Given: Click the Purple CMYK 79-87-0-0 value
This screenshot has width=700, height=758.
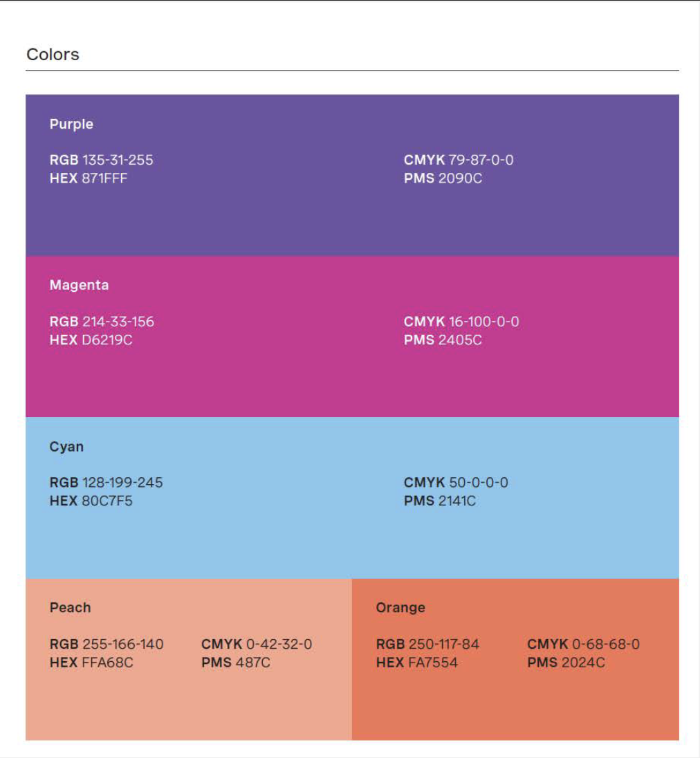Looking at the screenshot, I should [459, 160].
